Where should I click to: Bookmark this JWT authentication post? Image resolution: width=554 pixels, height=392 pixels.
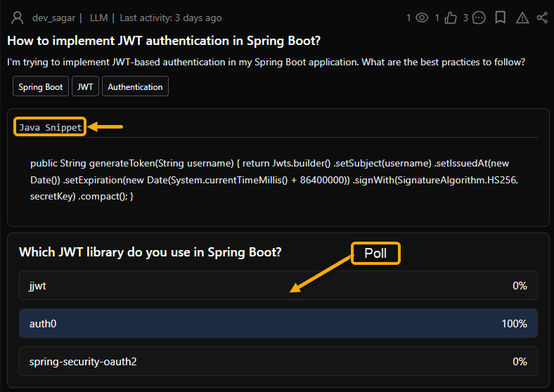coord(500,18)
